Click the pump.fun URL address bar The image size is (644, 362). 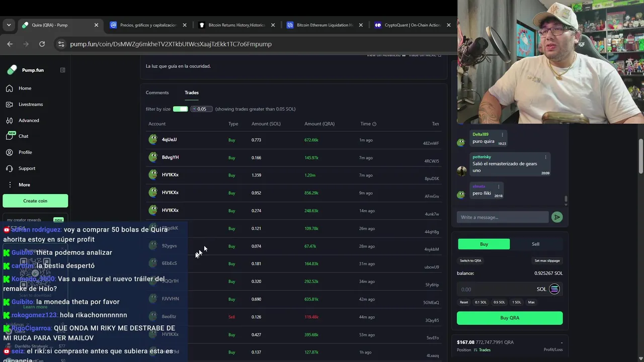point(171,44)
